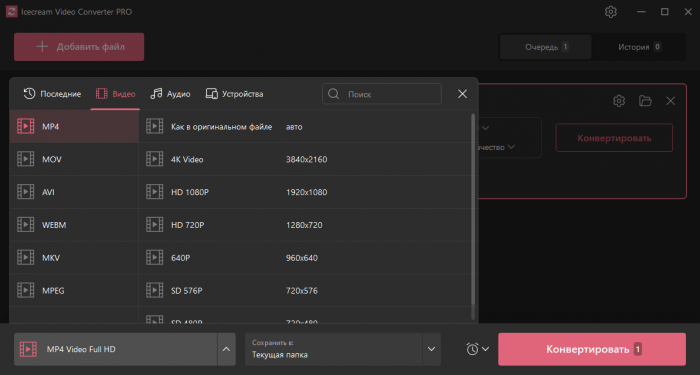Expand the save location dropdown arrow
The height and width of the screenshot is (375, 700).
point(431,349)
